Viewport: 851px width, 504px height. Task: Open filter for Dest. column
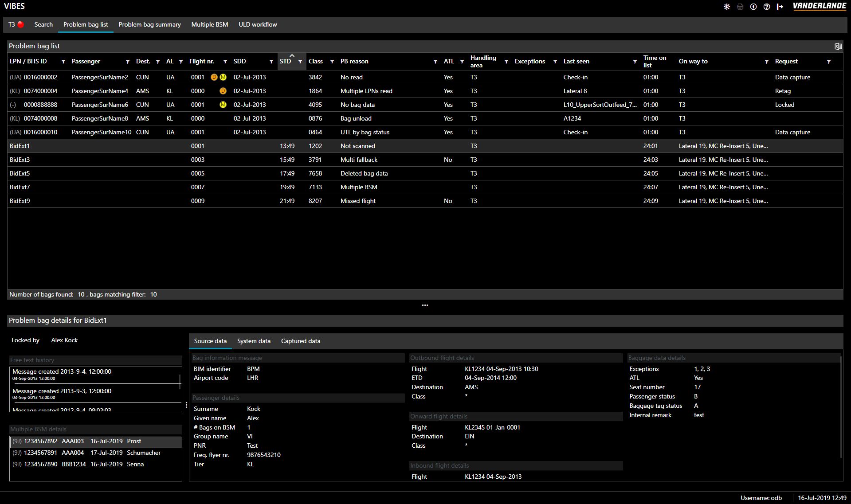coord(158,62)
